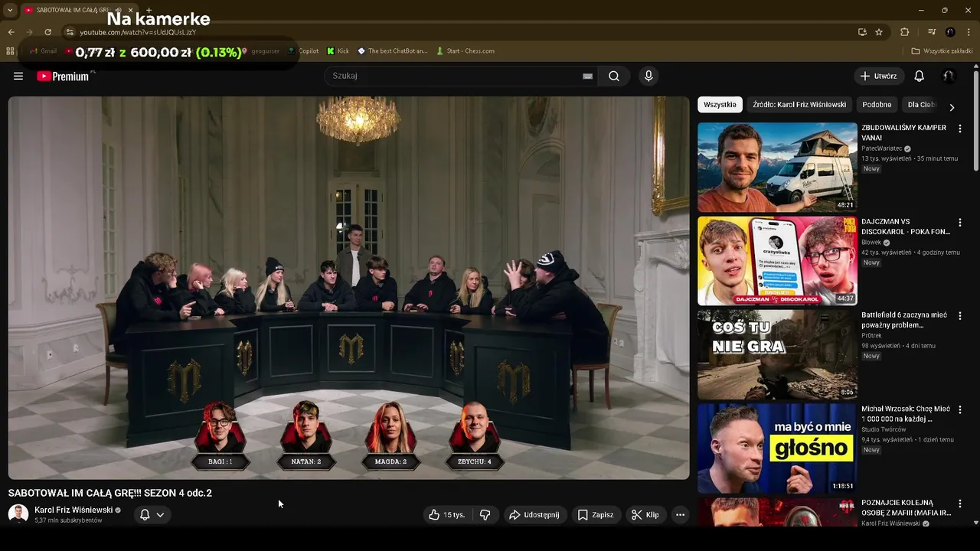
Task: Start voice search with the microphone
Action: [648, 76]
